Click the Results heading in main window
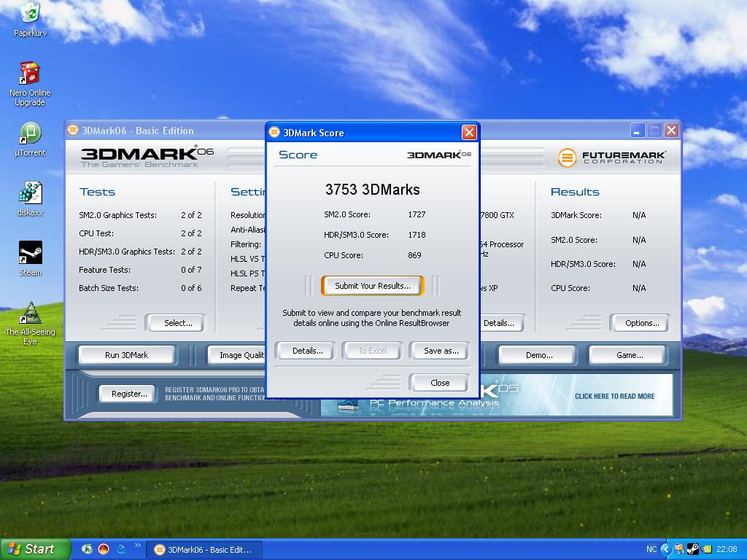The image size is (747, 560). (575, 192)
